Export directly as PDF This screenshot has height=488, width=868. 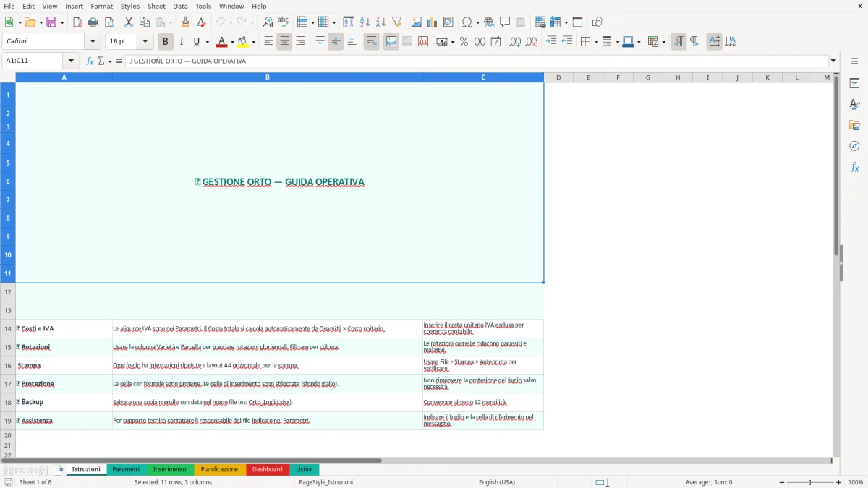click(77, 22)
